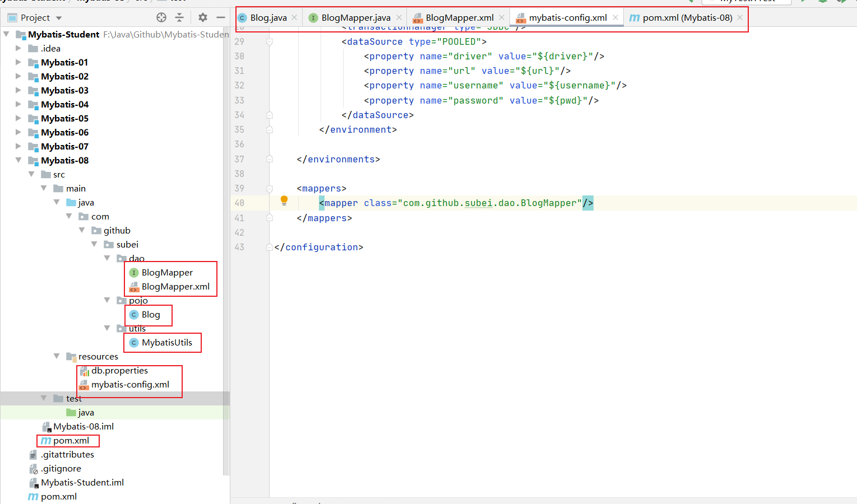The image size is (857, 504).
Task: Open Project panel settings gear
Action: point(203,17)
